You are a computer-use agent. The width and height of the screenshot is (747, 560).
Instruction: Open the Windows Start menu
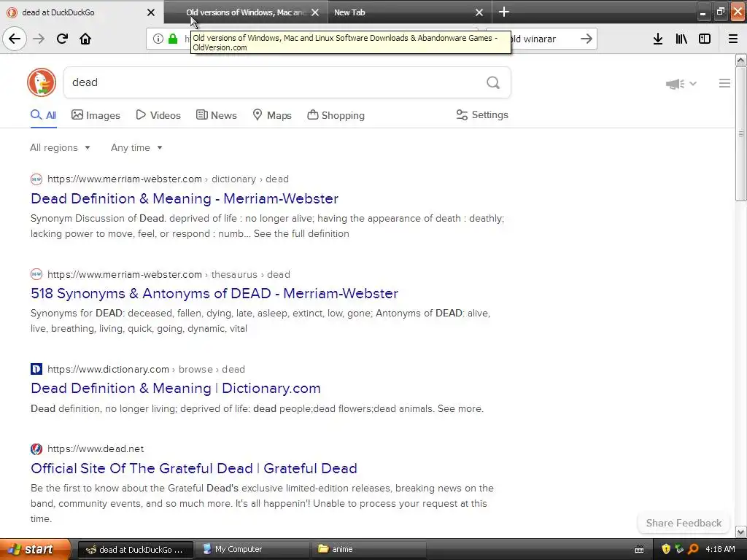[x=35, y=549]
